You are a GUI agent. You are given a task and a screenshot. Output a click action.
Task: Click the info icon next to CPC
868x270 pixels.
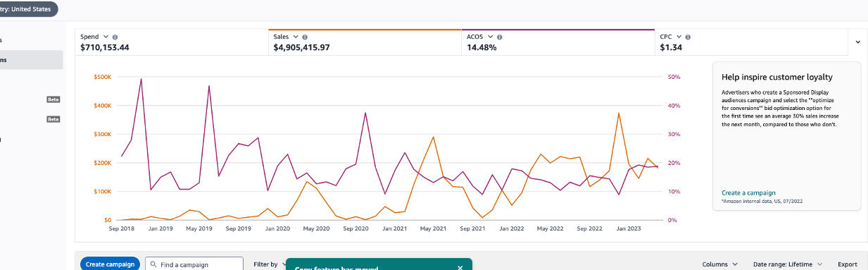[688, 37]
